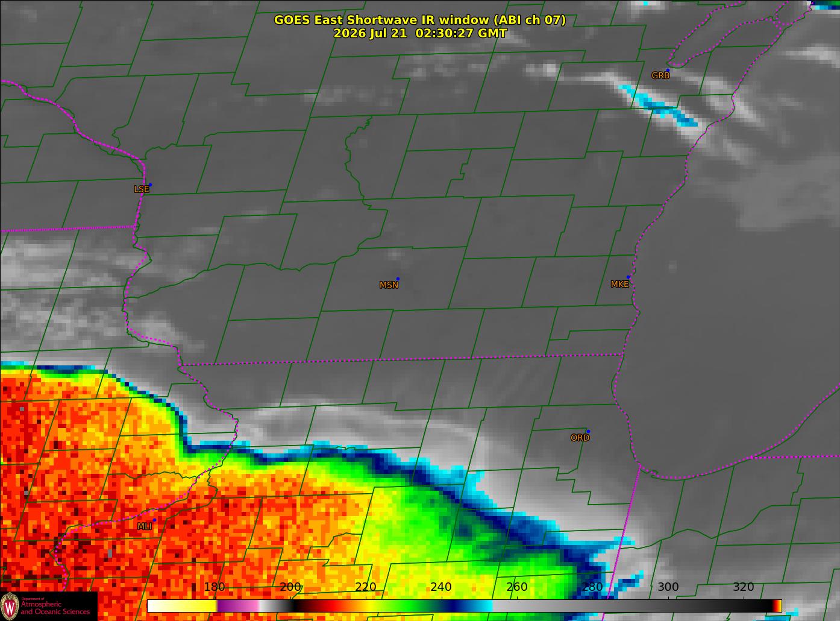
Task: Click the 240 value on color scale
Action: click(441, 587)
